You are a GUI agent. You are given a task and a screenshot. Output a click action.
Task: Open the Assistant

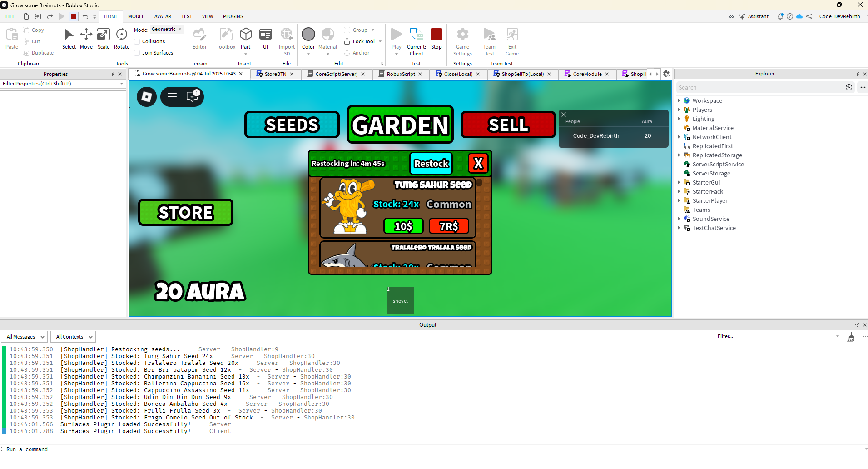pos(754,16)
